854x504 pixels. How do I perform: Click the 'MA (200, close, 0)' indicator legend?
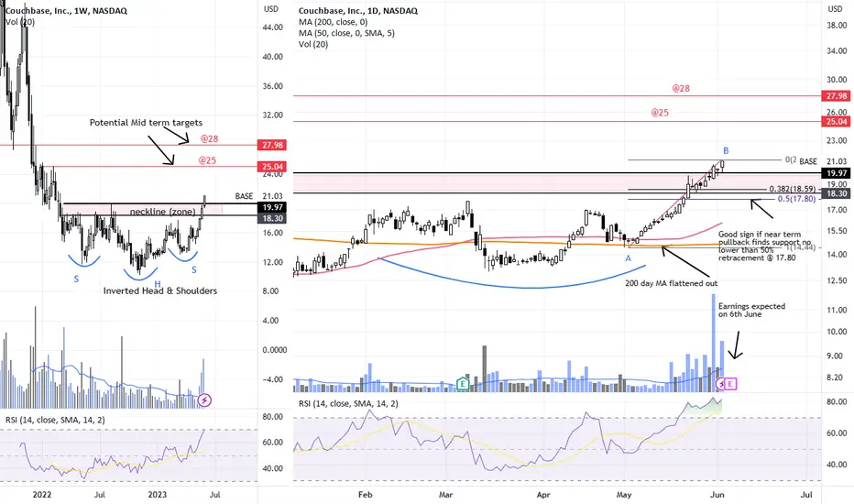333,22
